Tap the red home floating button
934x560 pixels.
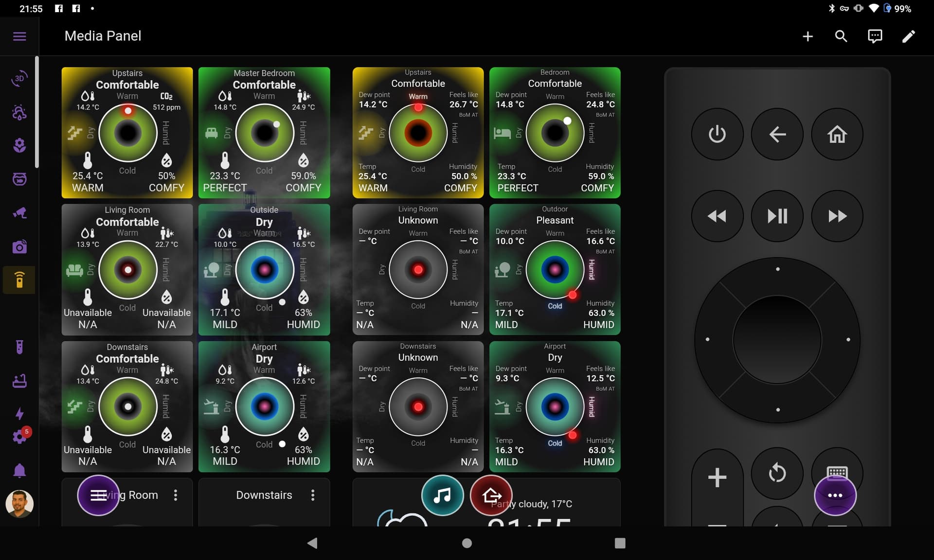tap(491, 495)
